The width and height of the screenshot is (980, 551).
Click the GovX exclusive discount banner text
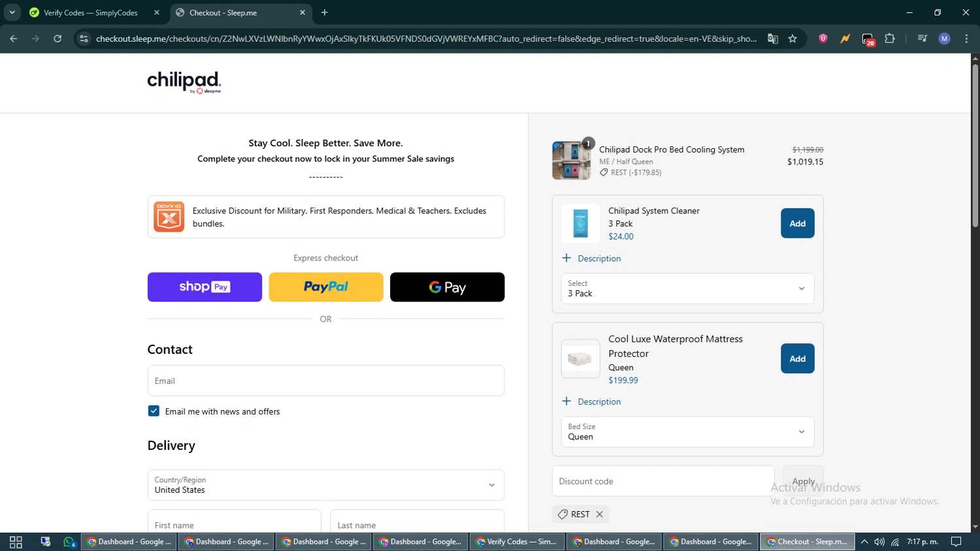(x=339, y=217)
